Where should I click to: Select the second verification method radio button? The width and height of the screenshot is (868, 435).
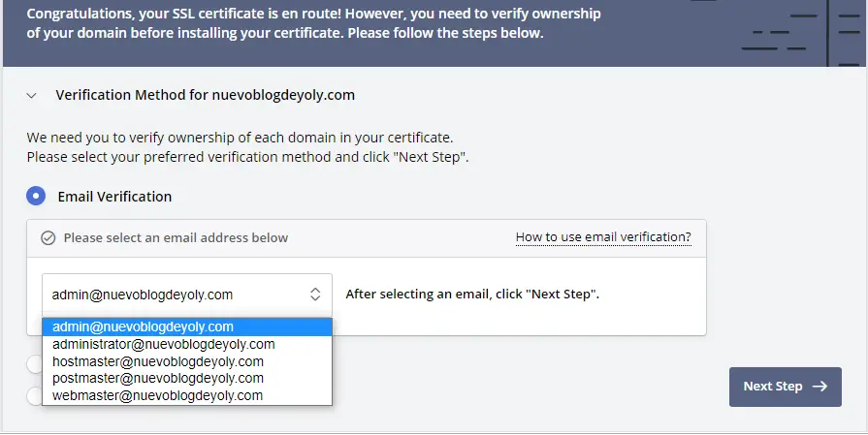point(34,363)
